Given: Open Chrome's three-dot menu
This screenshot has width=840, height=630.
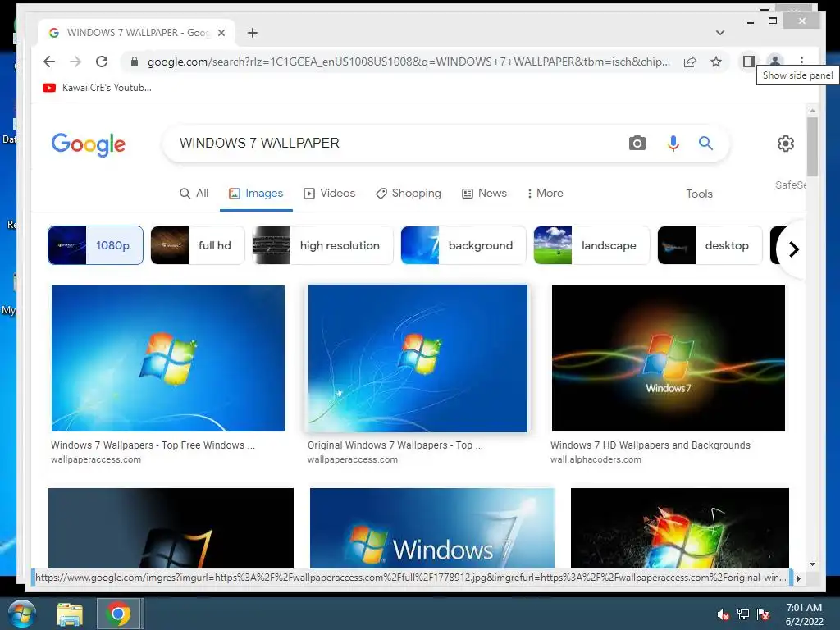Looking at the screenshot, I should pyautogui.click(x=801, y=61).
